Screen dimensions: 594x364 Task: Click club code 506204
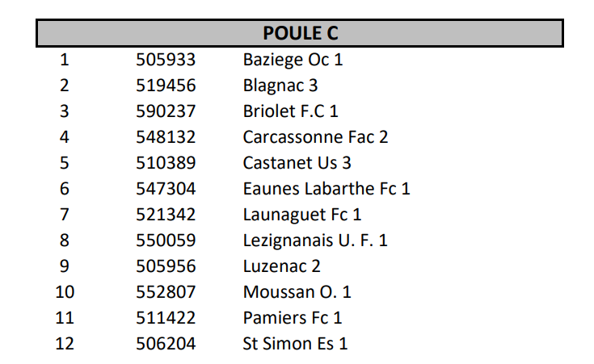(166, 344)
